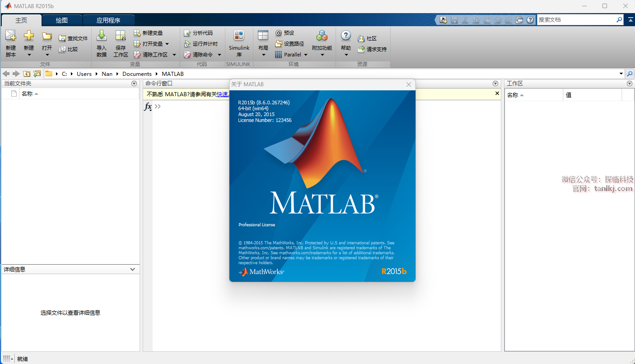Click the switch windows icon in quick access toolbar
Viewport: 635px width, 364px height.
tap(519, 20)
